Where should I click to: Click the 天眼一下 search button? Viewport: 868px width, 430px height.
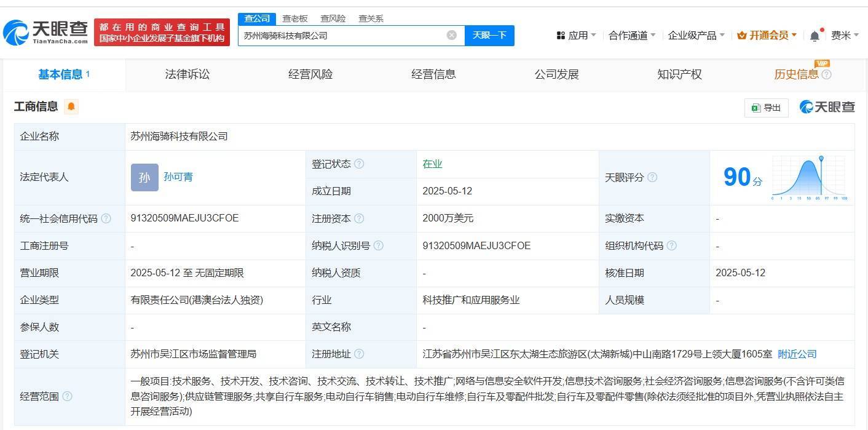489,35
